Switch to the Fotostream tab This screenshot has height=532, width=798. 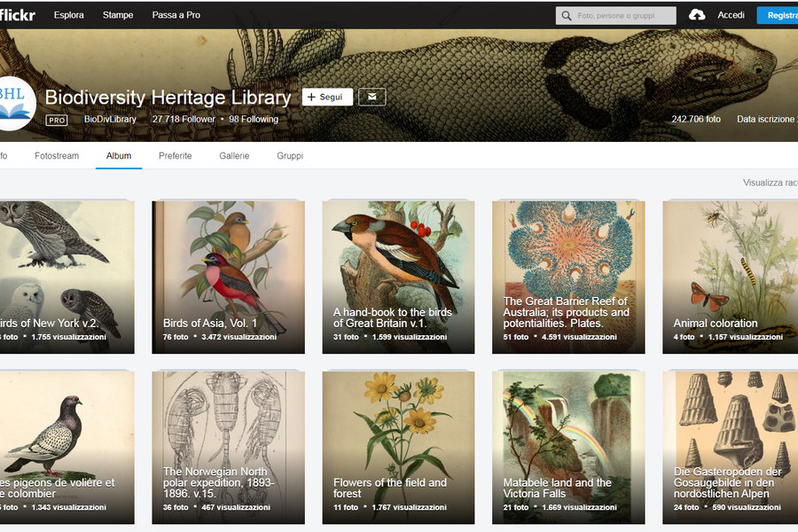point(57,156)
